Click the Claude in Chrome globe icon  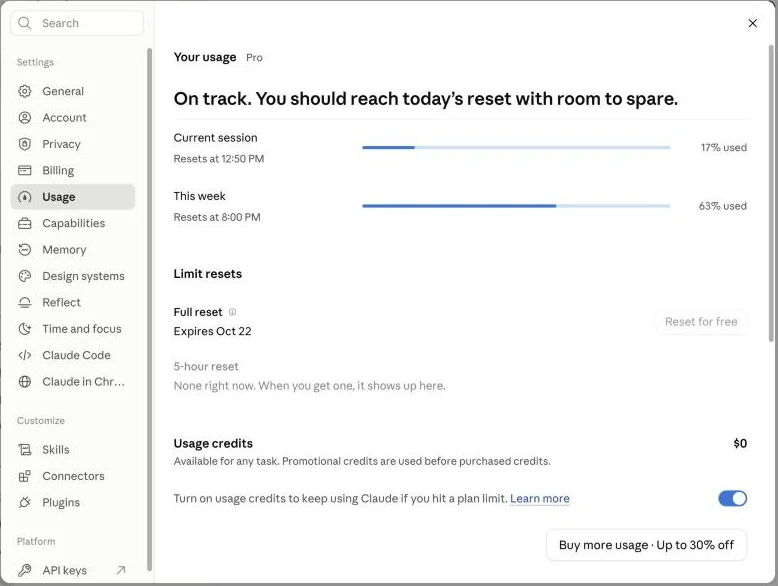[25, 382]
